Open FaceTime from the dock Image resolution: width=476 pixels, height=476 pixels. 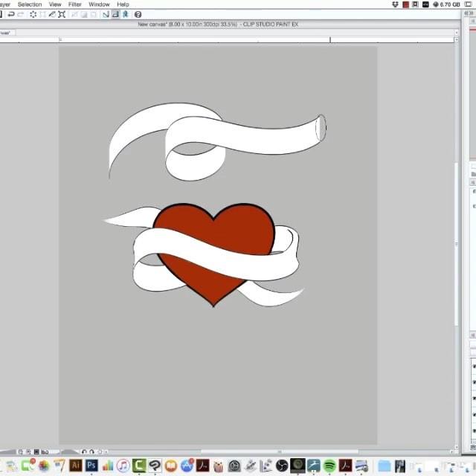28,466
